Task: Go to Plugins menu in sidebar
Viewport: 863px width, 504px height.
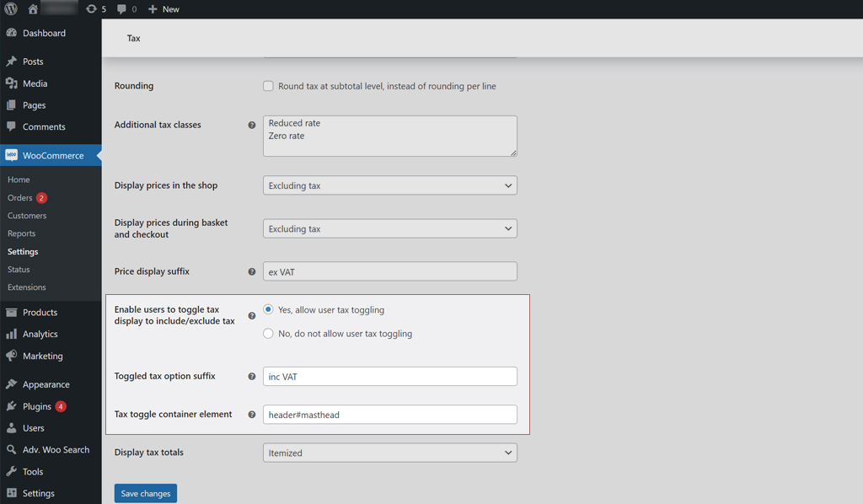Action: [x=37, y=406]
